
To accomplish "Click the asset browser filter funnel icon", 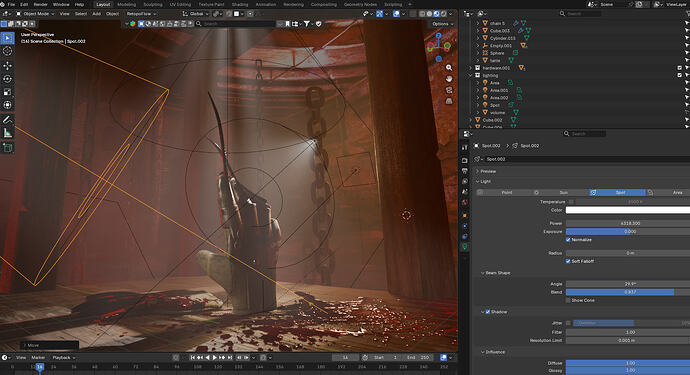I will click(307, 24).
